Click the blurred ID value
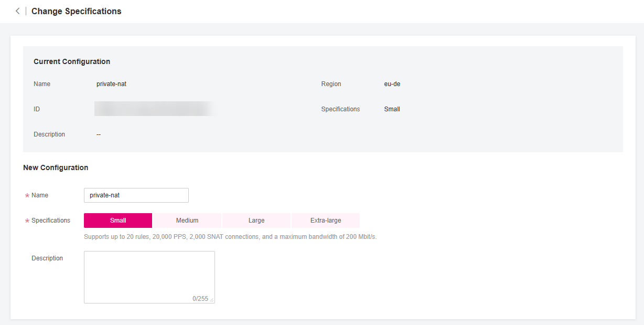The height and width of the screenshot is (325, 644). tap(155, 109)
